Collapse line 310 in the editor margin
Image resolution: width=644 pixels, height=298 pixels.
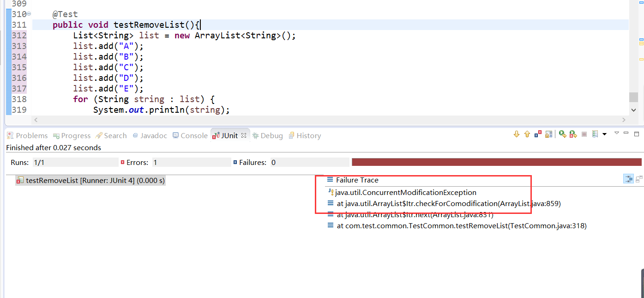(x=28, y=14)
